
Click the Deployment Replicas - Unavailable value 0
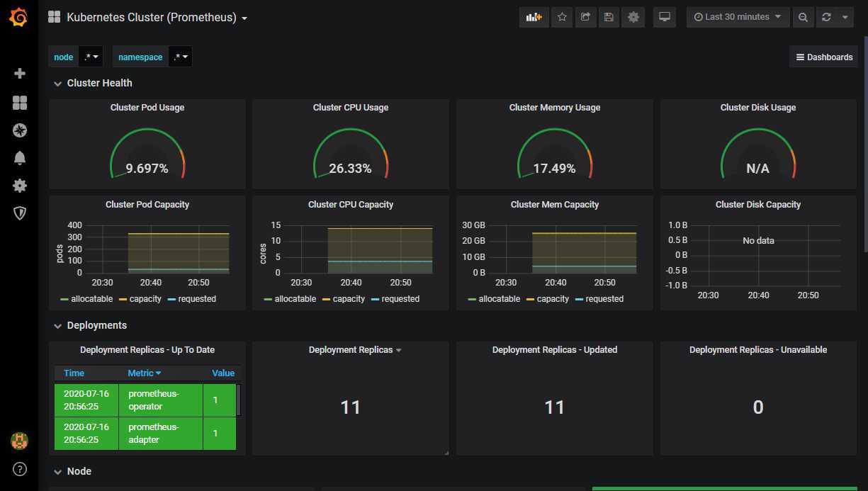(x=758, y=407)
